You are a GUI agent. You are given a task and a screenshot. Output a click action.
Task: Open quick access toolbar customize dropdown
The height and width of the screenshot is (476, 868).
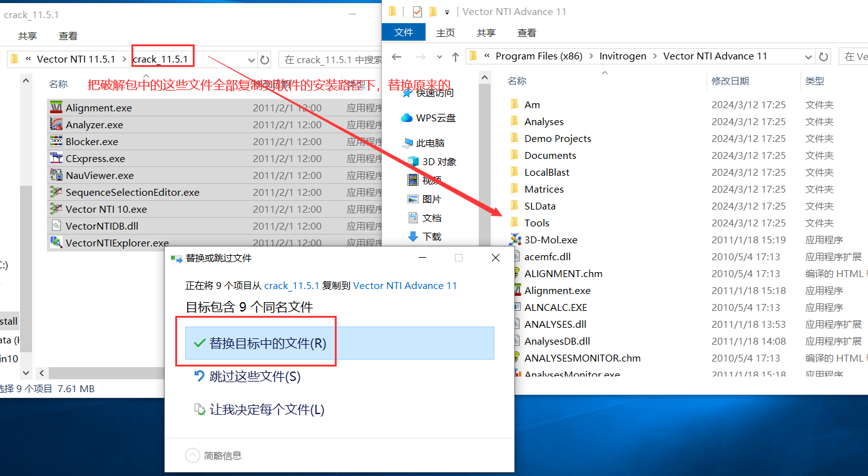pos(447,12)
